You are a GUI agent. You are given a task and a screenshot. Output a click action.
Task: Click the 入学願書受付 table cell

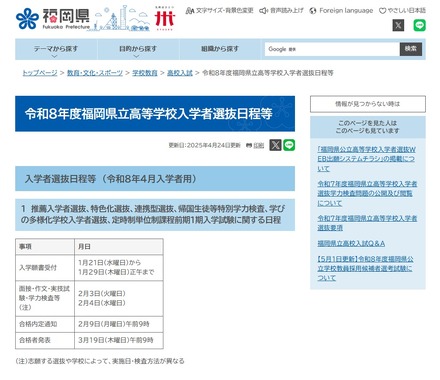45,268
